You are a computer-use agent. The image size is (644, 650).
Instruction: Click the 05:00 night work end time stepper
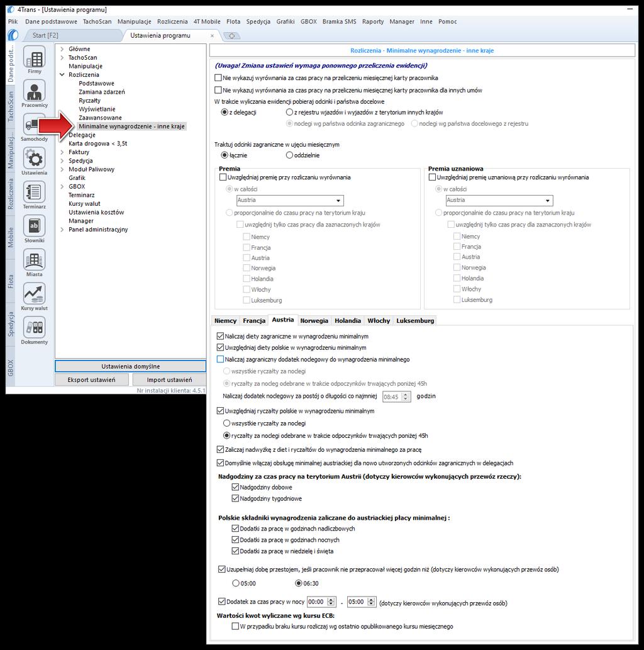pyautogui.click(x=371, y=602)
